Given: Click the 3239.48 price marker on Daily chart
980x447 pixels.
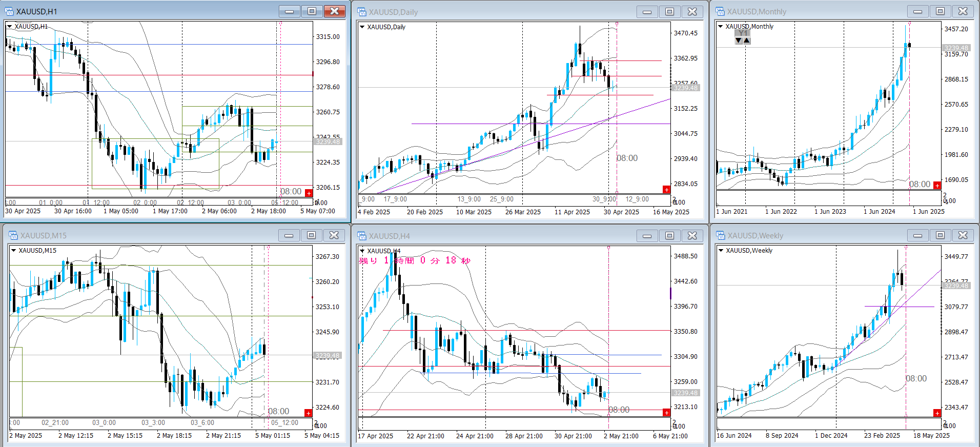Looking at the screenshot, I should coord(685,88).
